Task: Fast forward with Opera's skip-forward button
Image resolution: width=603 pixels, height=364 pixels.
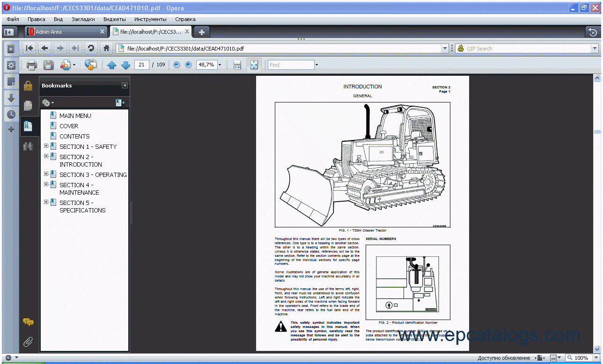Action: [75, 48]
